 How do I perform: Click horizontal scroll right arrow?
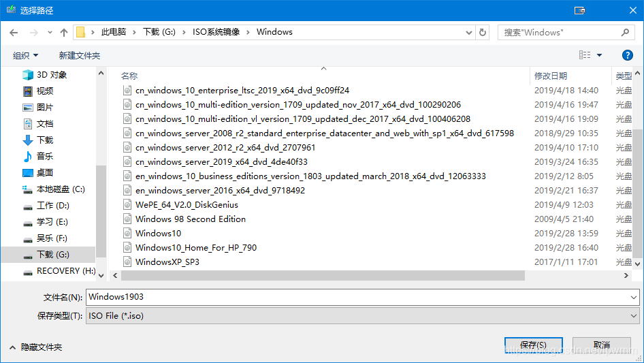point(626,275)
